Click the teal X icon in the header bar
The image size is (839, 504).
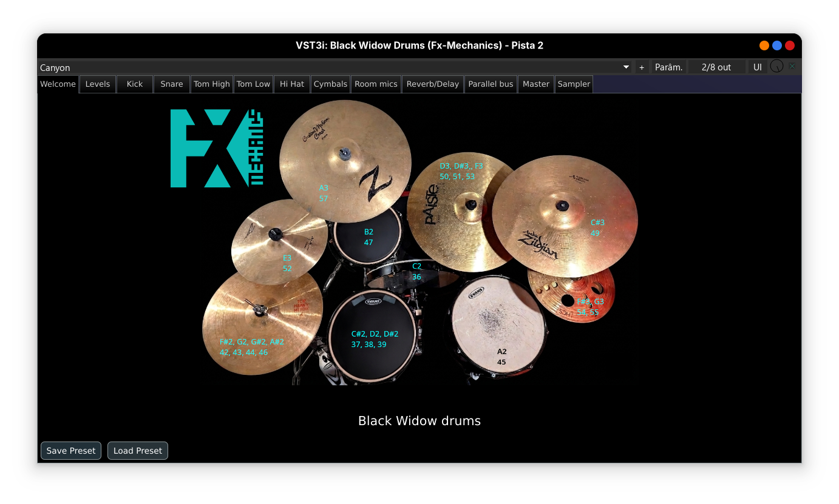(x=791, y=67)
